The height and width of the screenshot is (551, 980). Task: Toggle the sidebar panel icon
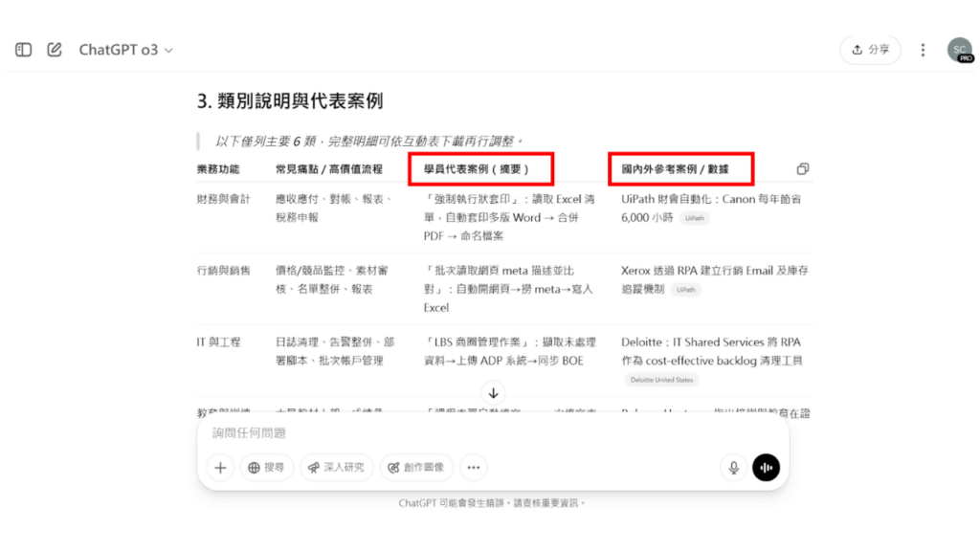tap(24, 50)
